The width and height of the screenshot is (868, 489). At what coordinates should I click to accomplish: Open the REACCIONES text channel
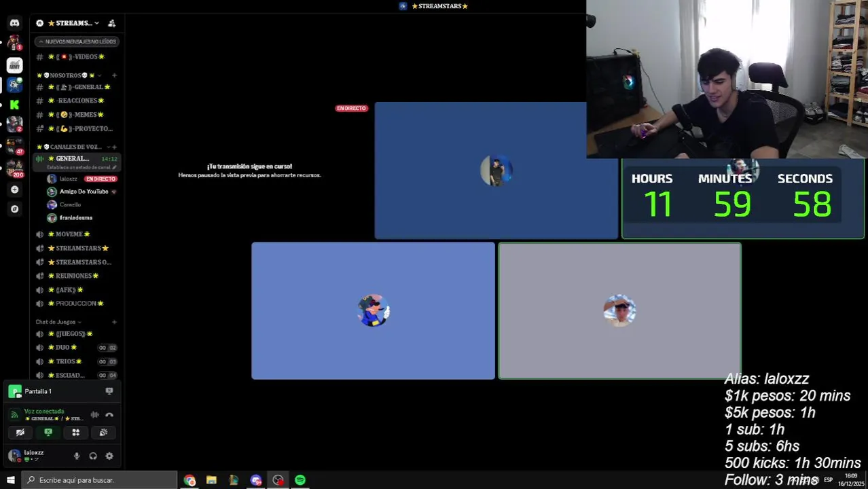tap(77, 101)
